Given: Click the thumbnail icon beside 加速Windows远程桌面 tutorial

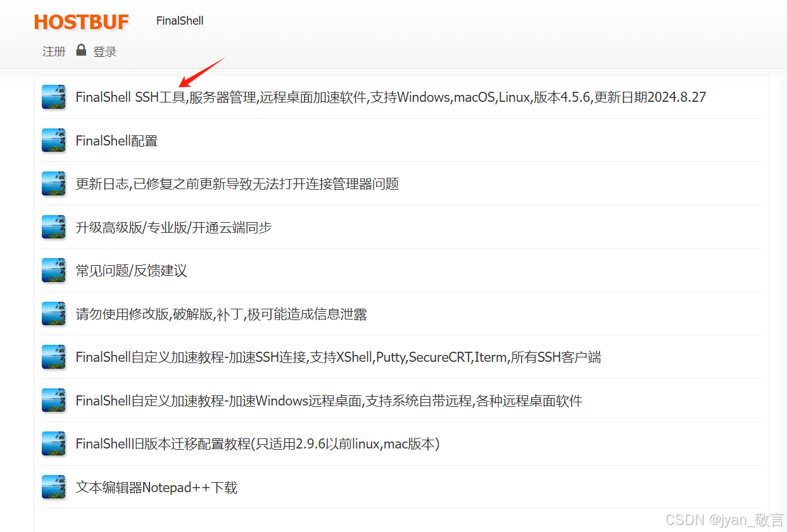Looking at the screenshot, I should [54, 400].
